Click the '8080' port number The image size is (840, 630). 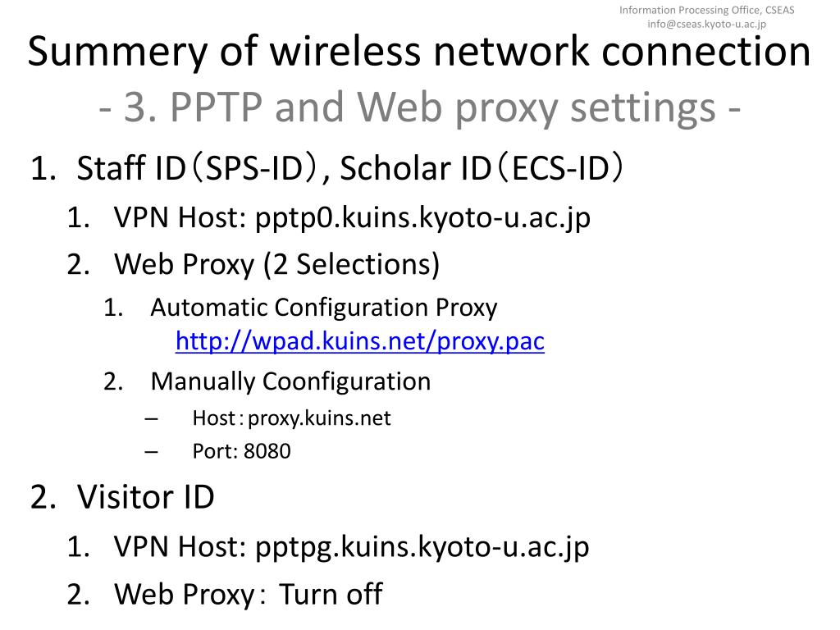tap(267, 451)
